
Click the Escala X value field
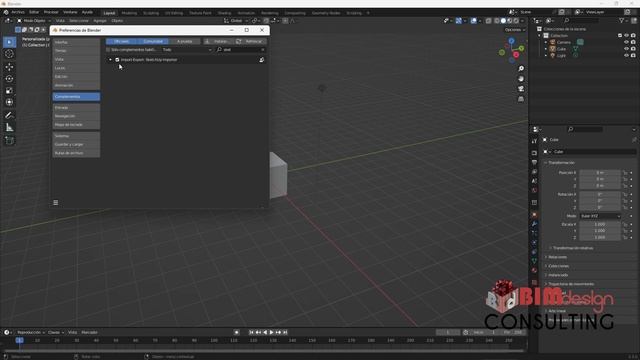[600, 224]
